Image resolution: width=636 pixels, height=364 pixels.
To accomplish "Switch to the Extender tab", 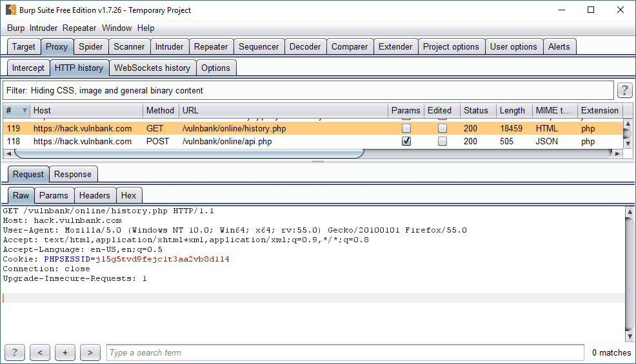I will coord(395,46).
